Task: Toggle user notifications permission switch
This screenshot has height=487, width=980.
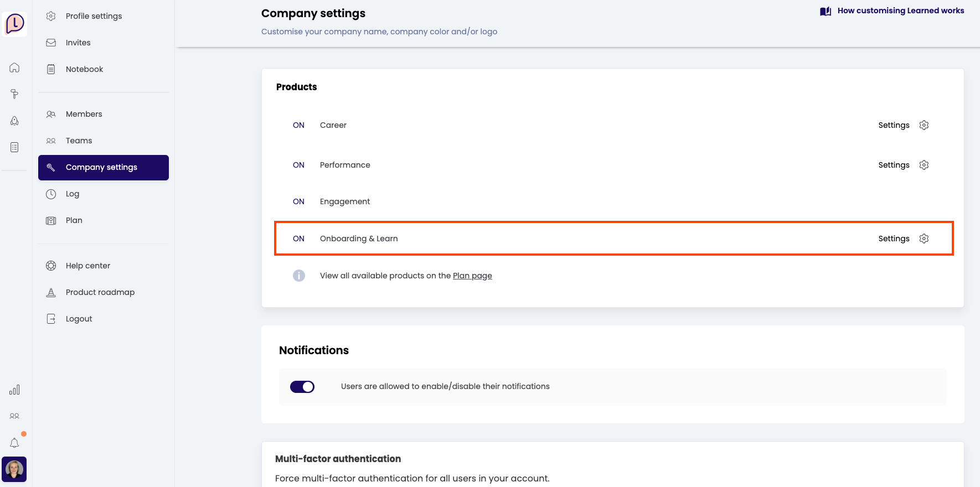Action: pyautogui.click(x=302, y=387)
